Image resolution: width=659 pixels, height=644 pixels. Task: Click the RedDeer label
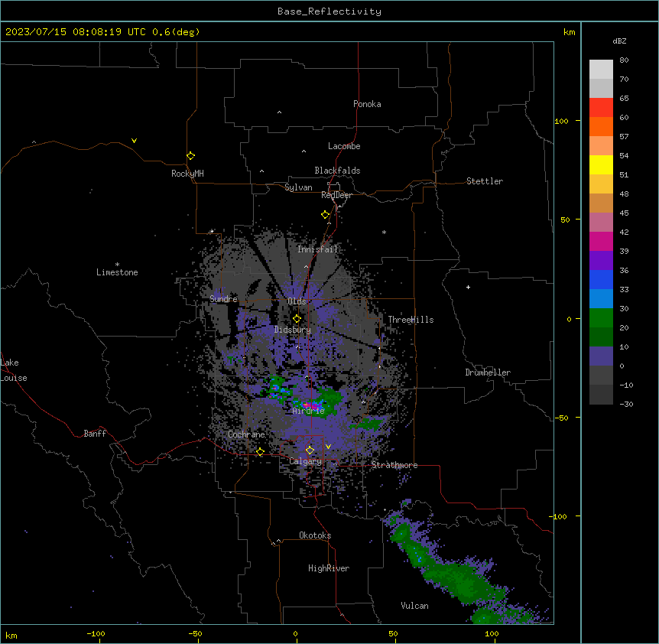pos(336,195)
